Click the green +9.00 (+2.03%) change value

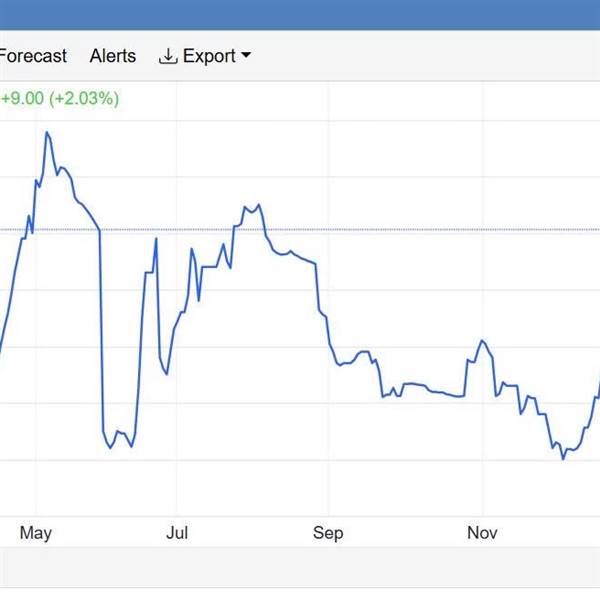pyautogui.click(x=60, y=99)
